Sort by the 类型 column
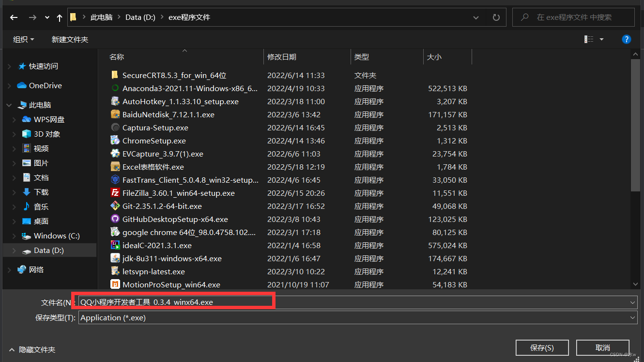644x362 pixels. [362, 57]
